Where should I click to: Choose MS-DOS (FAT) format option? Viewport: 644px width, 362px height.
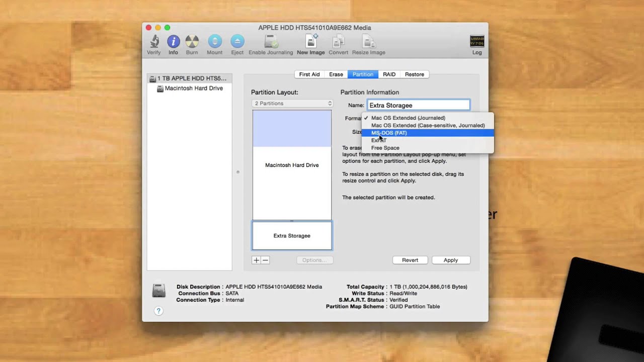[428, 133]
